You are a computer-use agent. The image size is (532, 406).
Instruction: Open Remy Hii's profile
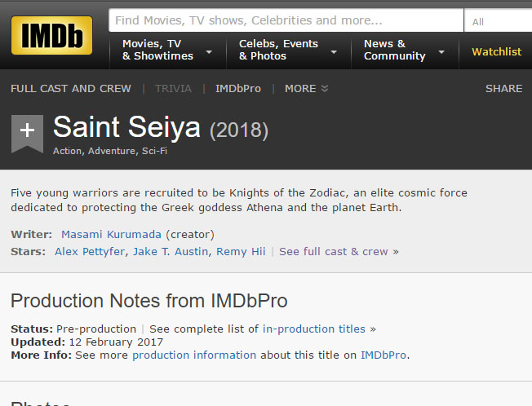pyautogui.click(x=241, y=251)
